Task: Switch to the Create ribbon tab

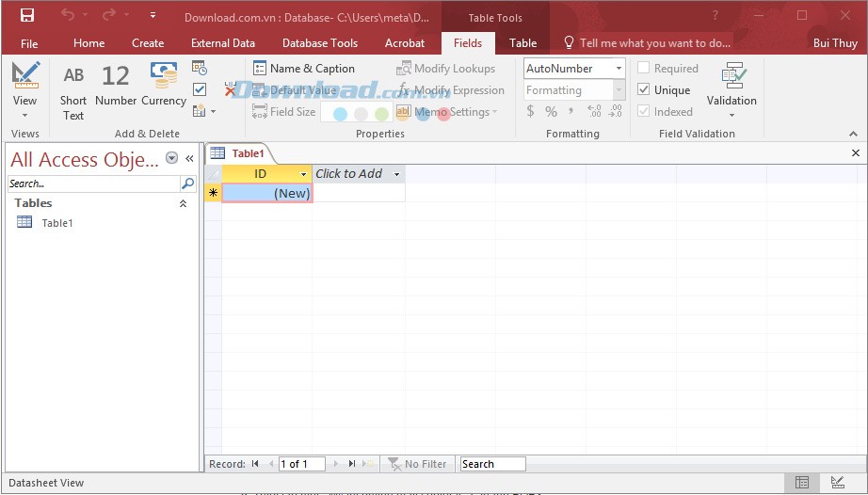Action: (x=148, y=42)
